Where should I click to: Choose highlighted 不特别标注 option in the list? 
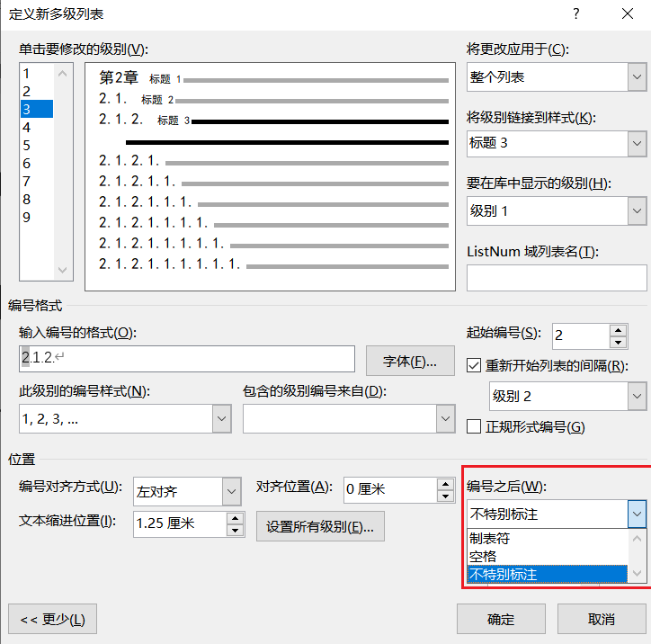coord(548,574)
